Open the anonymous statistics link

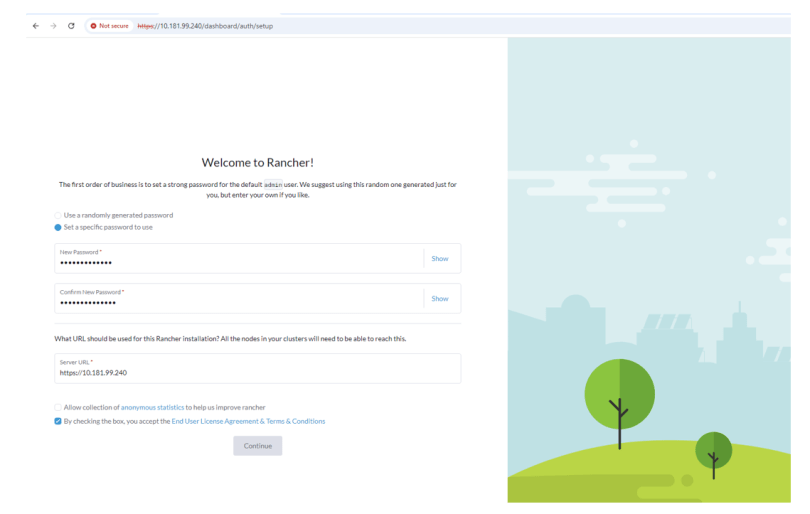(x=152, y=408)
